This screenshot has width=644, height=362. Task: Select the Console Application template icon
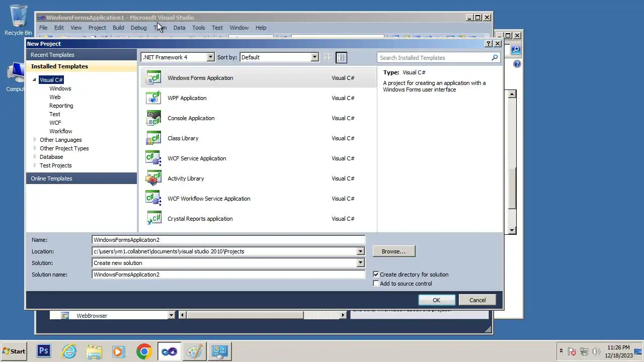click(x=153, y=118)
